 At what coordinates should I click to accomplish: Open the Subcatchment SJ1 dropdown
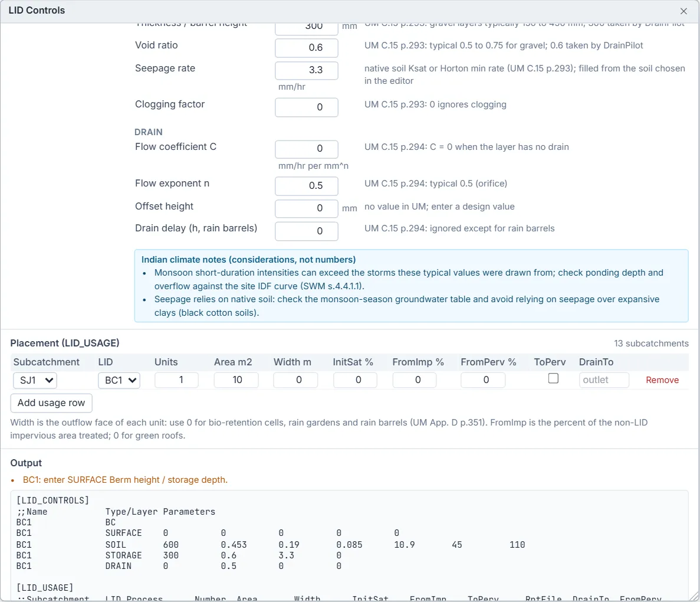pos(35,380)
